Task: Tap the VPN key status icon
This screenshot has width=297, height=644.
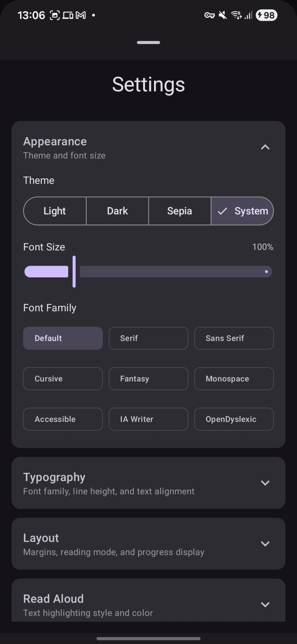Action: tap(209, 15)
